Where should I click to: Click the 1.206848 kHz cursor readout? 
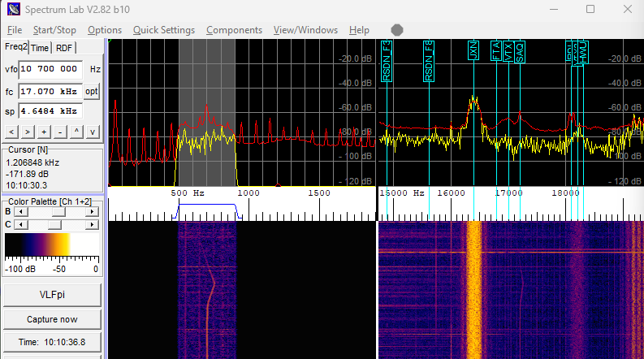click(x=32, y=162)
